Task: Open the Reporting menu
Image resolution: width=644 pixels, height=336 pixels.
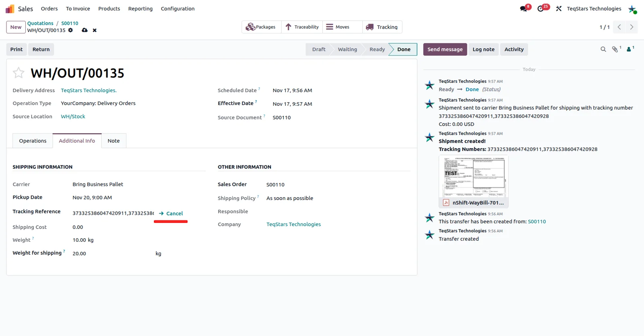Action: [x=140, y=8]
